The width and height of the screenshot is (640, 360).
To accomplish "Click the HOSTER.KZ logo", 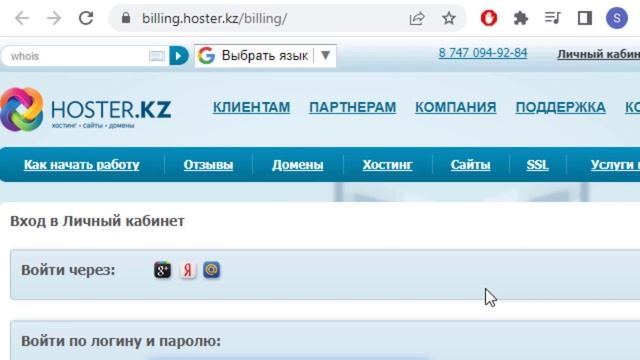I will coord(86,109).
